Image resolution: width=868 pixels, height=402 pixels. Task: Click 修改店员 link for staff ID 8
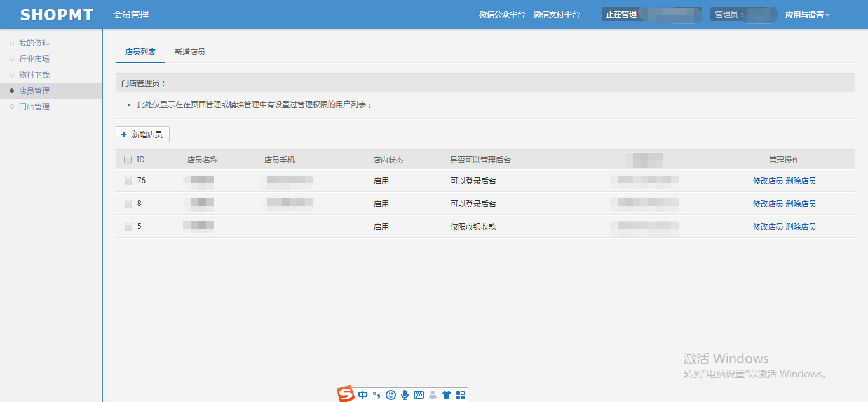coord(768,204)
